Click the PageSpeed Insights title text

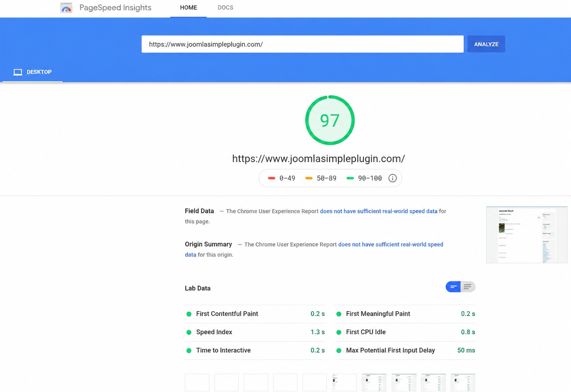pos(115,8)
